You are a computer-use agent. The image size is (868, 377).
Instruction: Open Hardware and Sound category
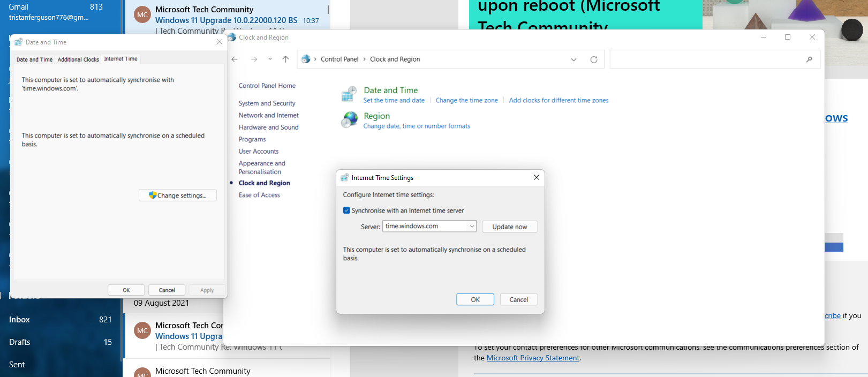coord(269,127)
